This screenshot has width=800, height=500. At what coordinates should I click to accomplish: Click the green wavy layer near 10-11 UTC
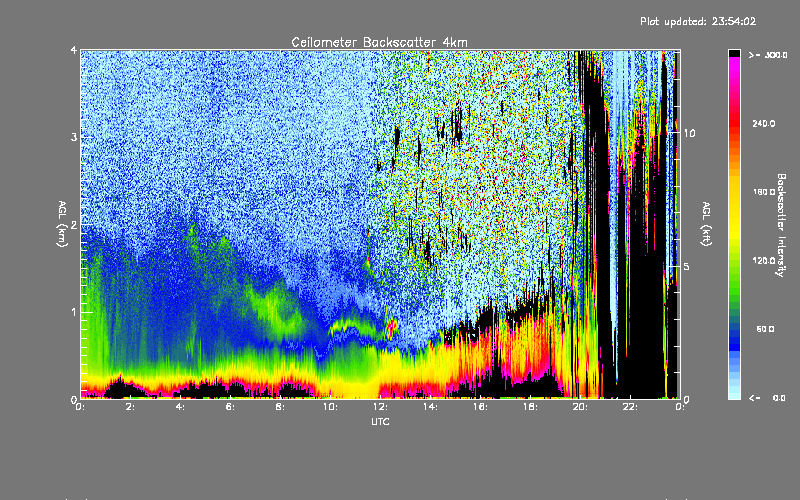click(x=352, y=327)
